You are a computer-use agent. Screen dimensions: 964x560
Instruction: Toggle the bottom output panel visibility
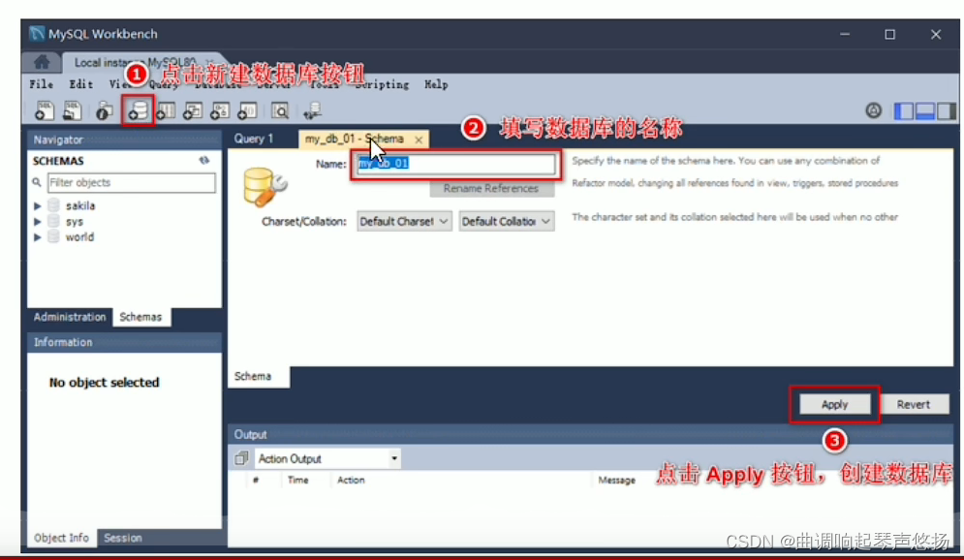pyautogui.click(x=924, y=110)
